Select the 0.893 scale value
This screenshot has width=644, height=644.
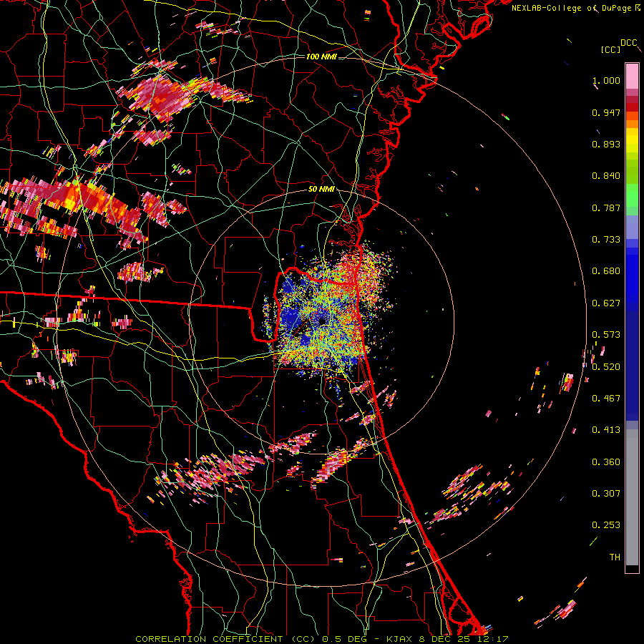click(606, 144)
